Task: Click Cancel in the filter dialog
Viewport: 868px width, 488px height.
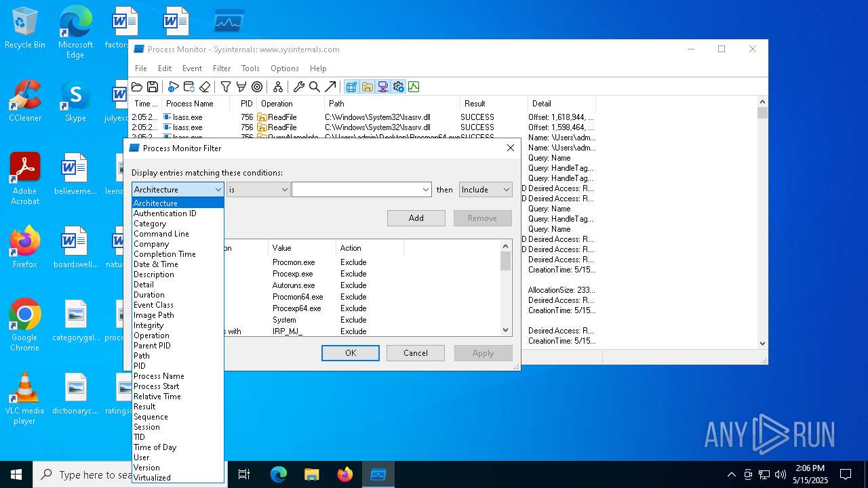Action: [x=416, y=353]
